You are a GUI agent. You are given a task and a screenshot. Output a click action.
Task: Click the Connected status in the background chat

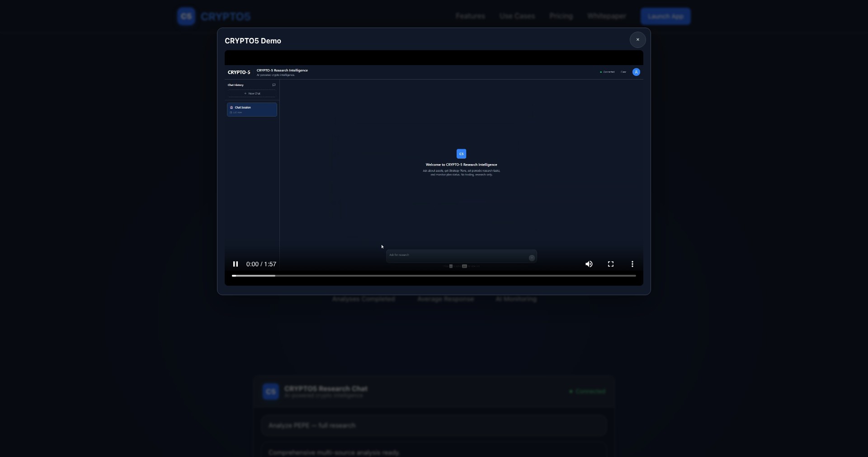(x=587, y=391)
